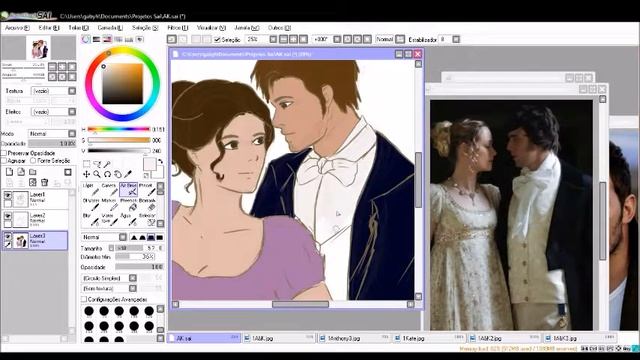Select the rectangular selection tool
The image size is (640, 360).
[87, 164]
